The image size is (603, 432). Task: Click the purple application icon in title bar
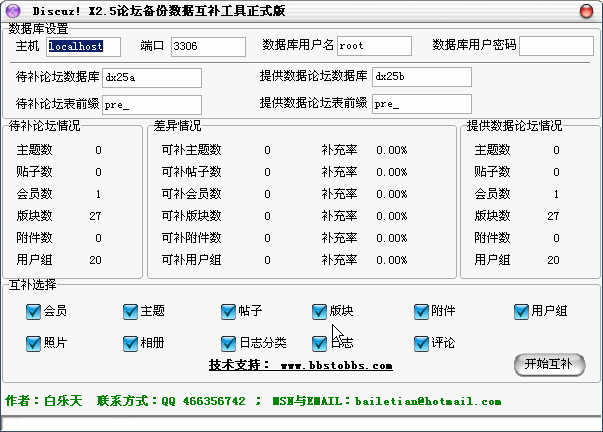(x=13, y=11)
